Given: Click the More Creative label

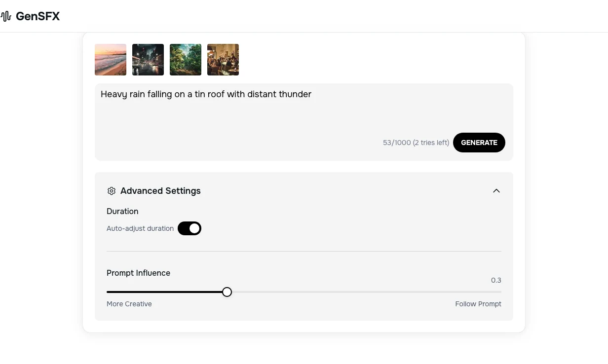Looking at the screenshot, I should click(129, 304).
